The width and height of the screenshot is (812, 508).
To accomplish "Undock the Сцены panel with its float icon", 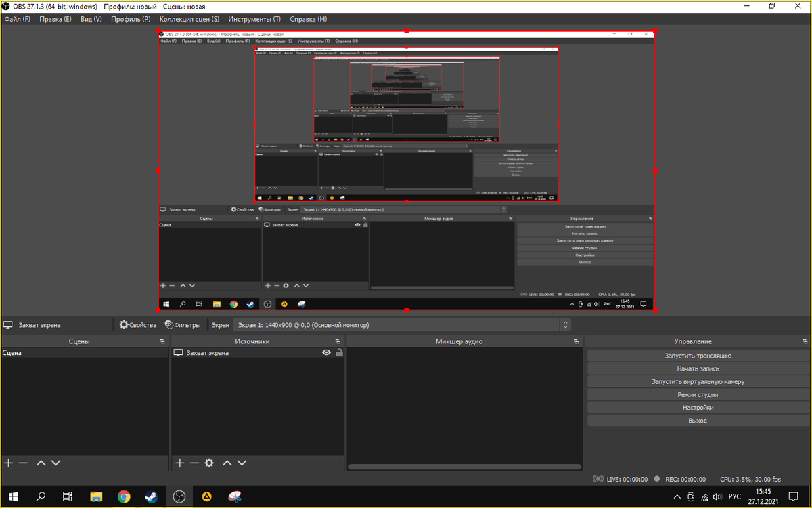I will pyautogui.click(x=162, y=341).
